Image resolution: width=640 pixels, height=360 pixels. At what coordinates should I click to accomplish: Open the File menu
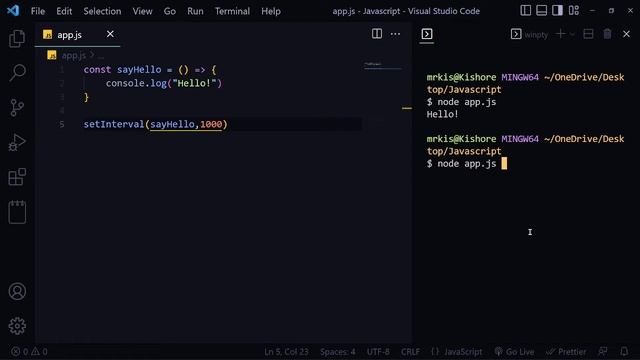(38, 11)
